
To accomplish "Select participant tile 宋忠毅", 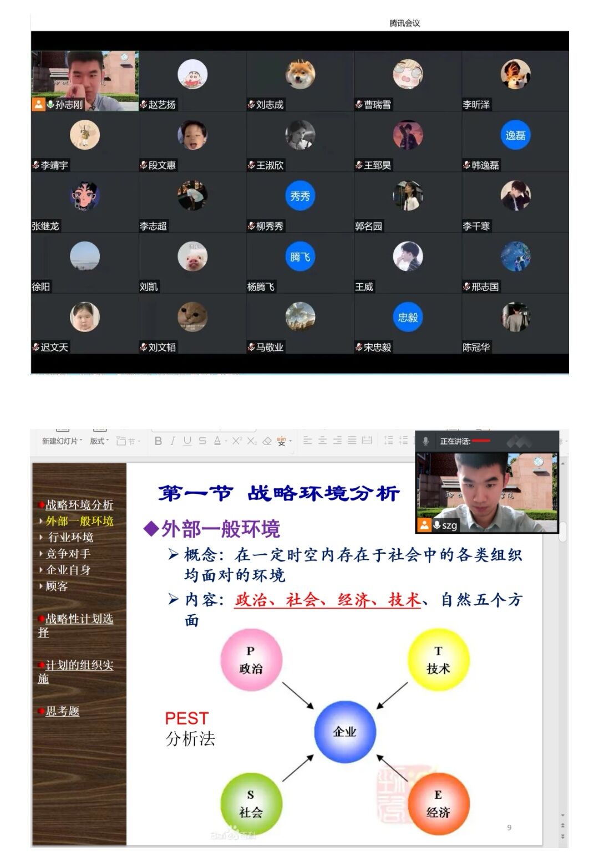I will click(x=408, y=324).
